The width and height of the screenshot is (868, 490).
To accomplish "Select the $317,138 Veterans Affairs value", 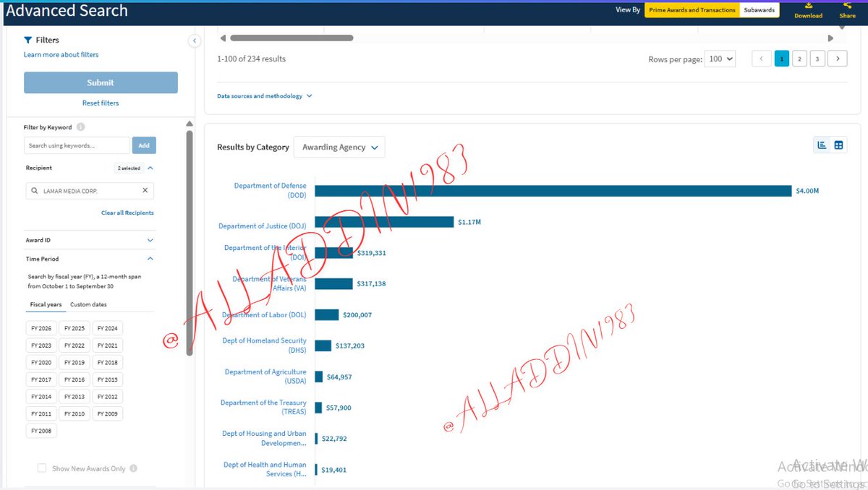I will 371,284.
